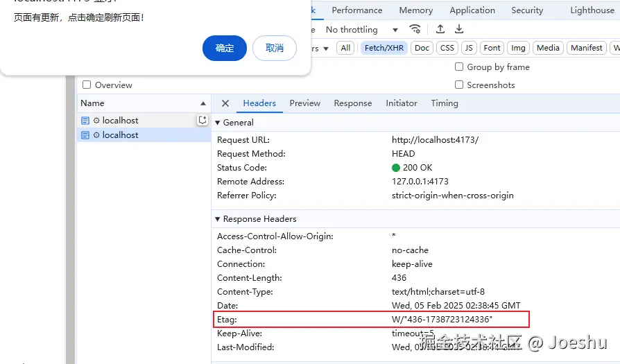
Task: Enable Group by frame checkbox
Action: coord(459,67)
